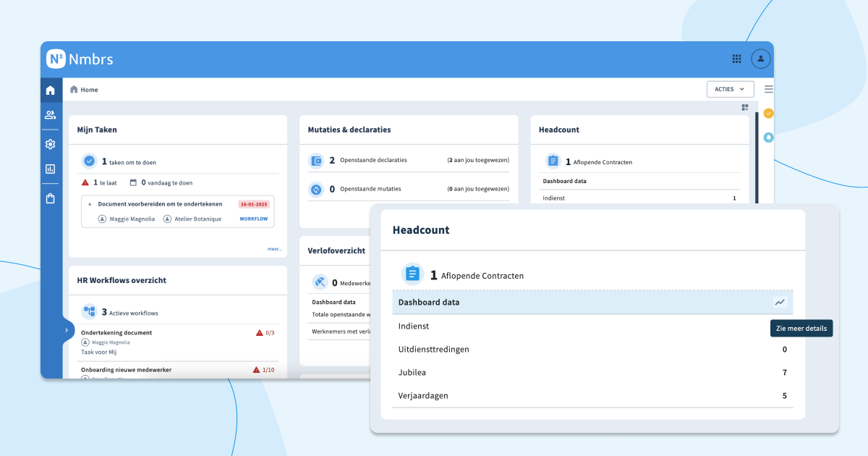868x456 pixels.
Task: Select the '1 te laat' warning filter
Action: tap(98, 183)
